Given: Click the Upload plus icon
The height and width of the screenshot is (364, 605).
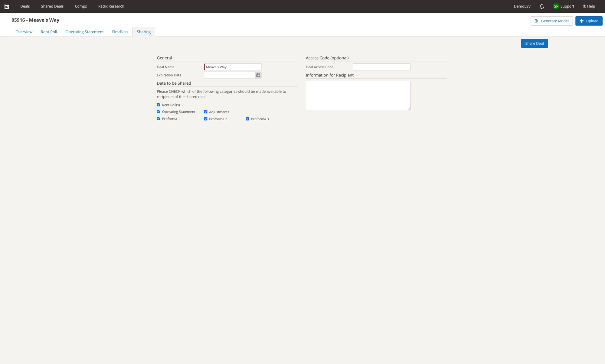Looking at the screenshot, I should (581, 21).
